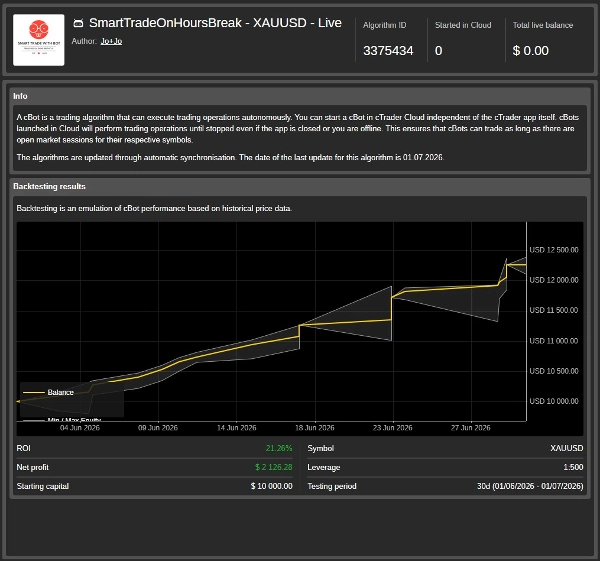The height and width of the screenshot is (561, 600).
Task: Click the Leverage value 1:500
Action: (573, 467)
